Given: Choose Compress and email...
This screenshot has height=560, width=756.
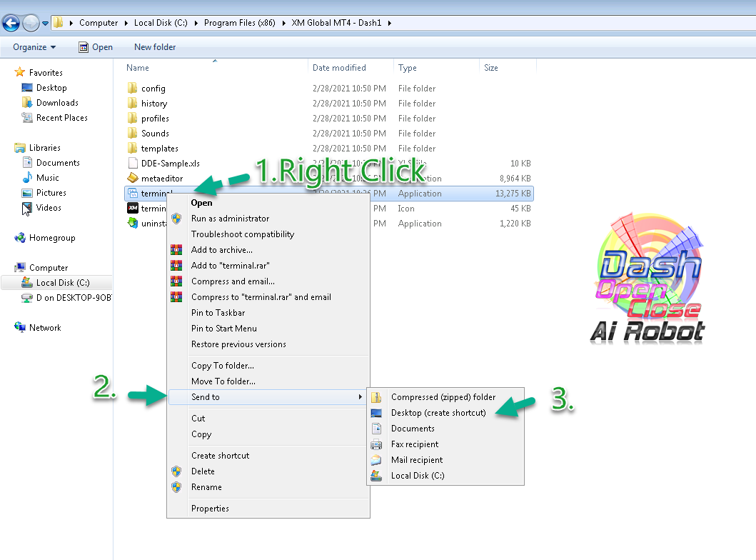Looking at the screenshot, I should [x=233, y=281].
